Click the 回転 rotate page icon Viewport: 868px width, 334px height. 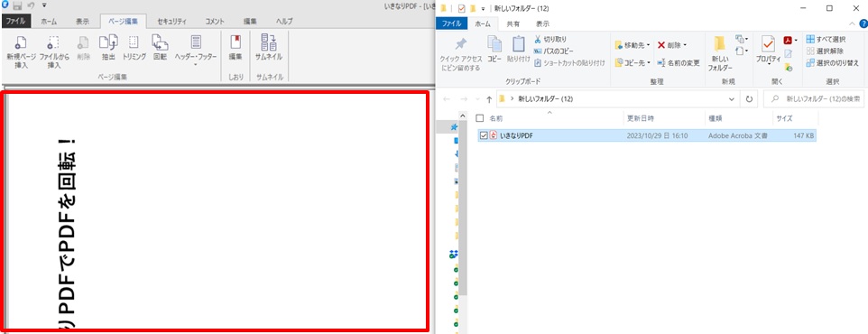(x=160, y=48)
